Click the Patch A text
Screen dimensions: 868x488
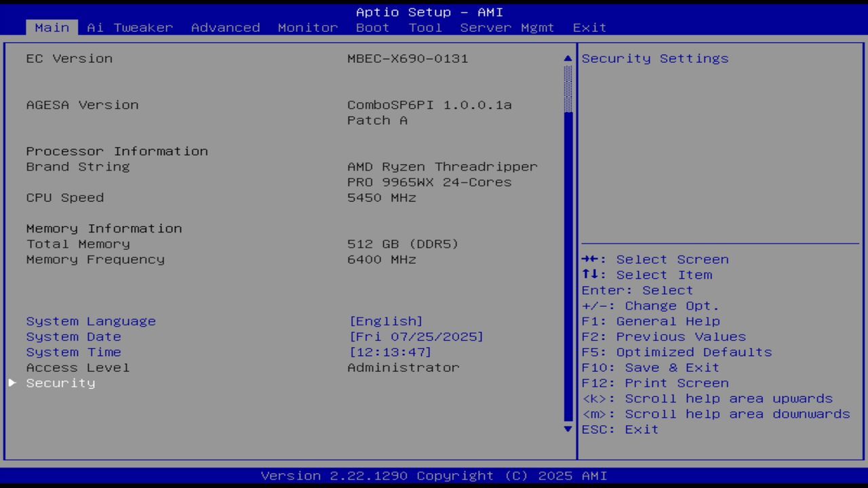coord(378,121)
